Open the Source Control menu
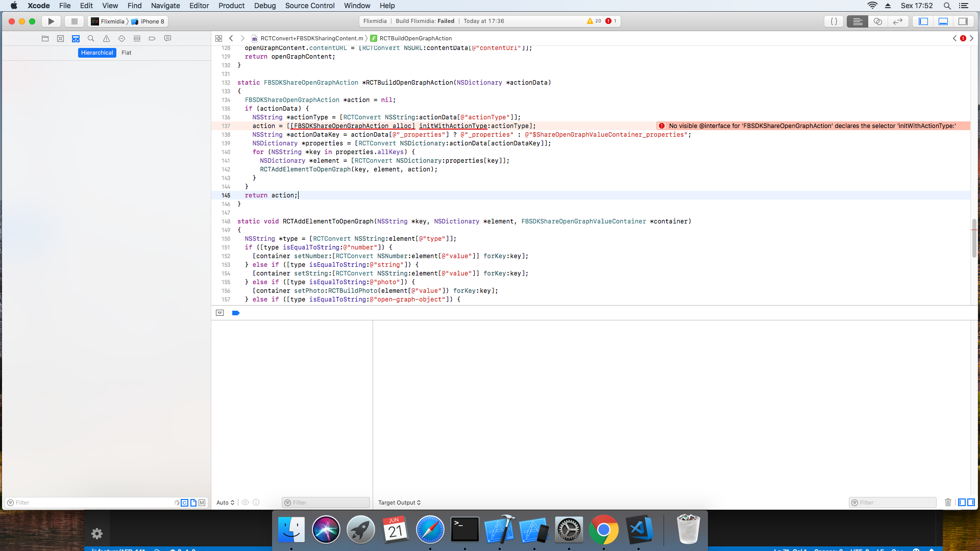This screenshot has height=551, width=980. tap(310, 6)
